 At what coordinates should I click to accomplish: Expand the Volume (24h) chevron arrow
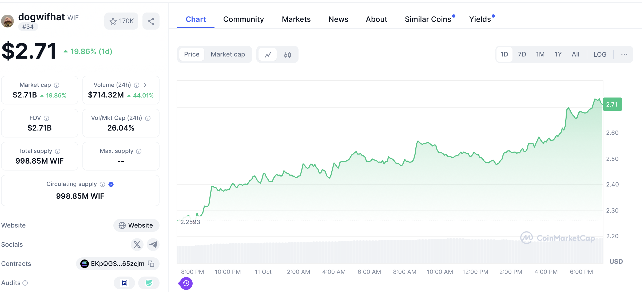tap(145, 85)
